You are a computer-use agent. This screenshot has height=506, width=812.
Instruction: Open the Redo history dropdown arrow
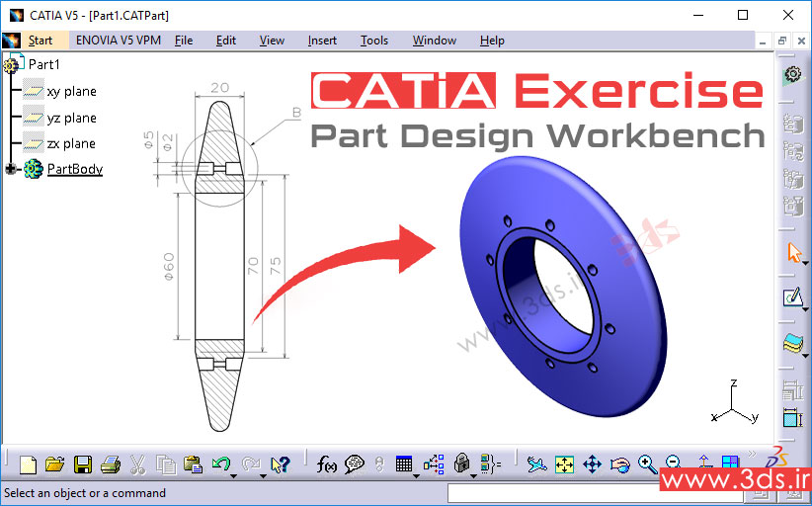263,475
